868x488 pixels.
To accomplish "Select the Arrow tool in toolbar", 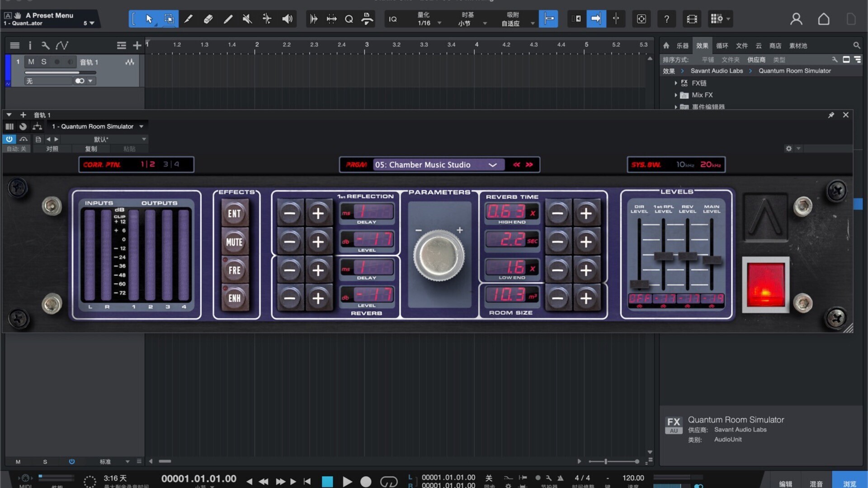I will (149, 19).
